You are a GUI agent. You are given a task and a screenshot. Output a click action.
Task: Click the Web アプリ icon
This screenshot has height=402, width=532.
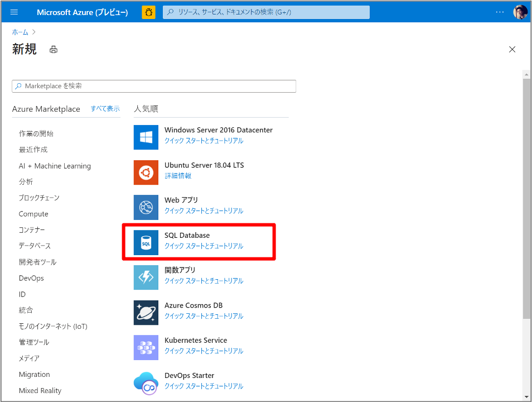click(x=146, y=207)
